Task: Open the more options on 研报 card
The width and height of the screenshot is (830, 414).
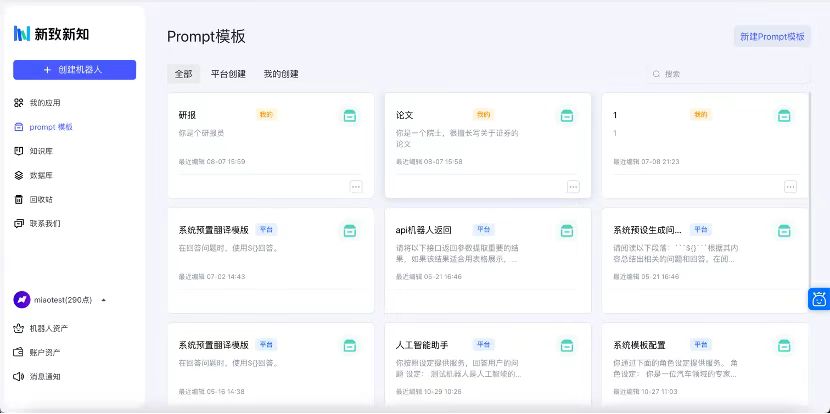Action: click(356, 186)
